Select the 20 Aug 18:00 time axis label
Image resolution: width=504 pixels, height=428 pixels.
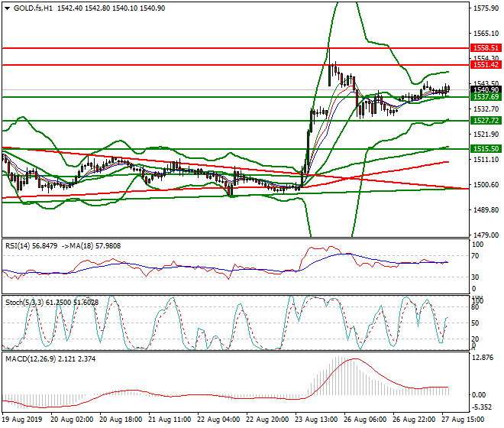pos(121,420)
